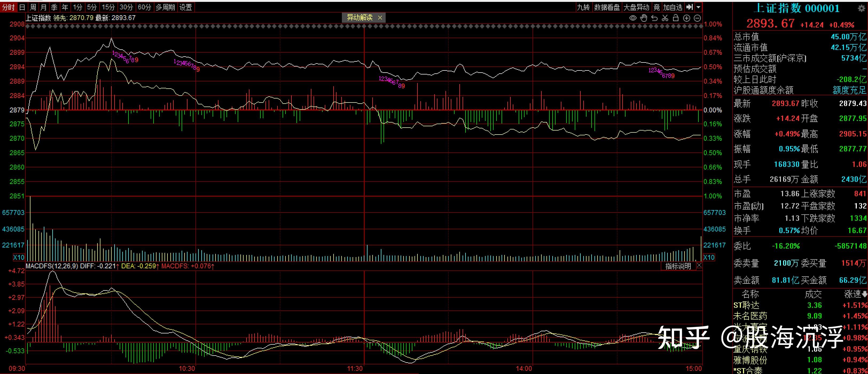Screen dimensions: 868x374
Task: Switch to the 日 daily period tab
Action: click(22, 7)
